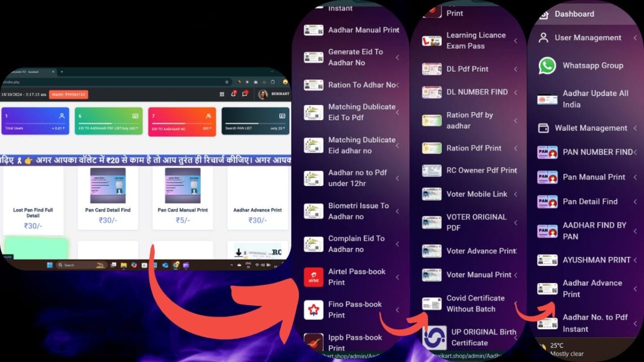The width and height of the screenshot is (644, 362).
Task: Select Matching Dublicate Eid adhar no menu item
Action: (x=352, y=145)
